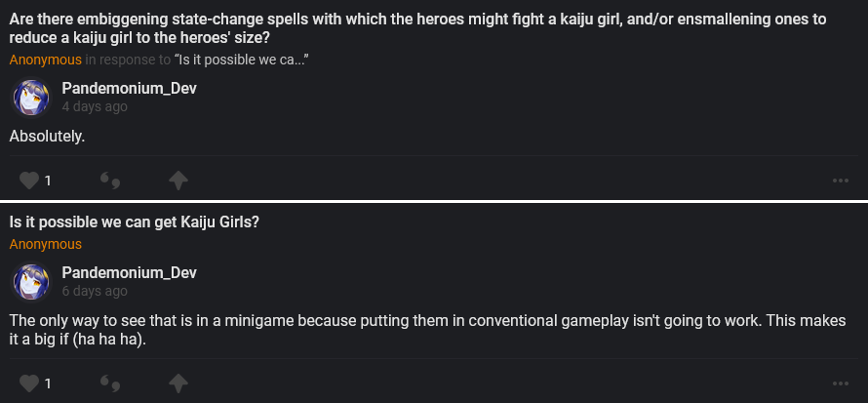Click the share arrow on the second answer
Image resolution: width=868 pixels, height=403 pixels.
pos(178,383)
